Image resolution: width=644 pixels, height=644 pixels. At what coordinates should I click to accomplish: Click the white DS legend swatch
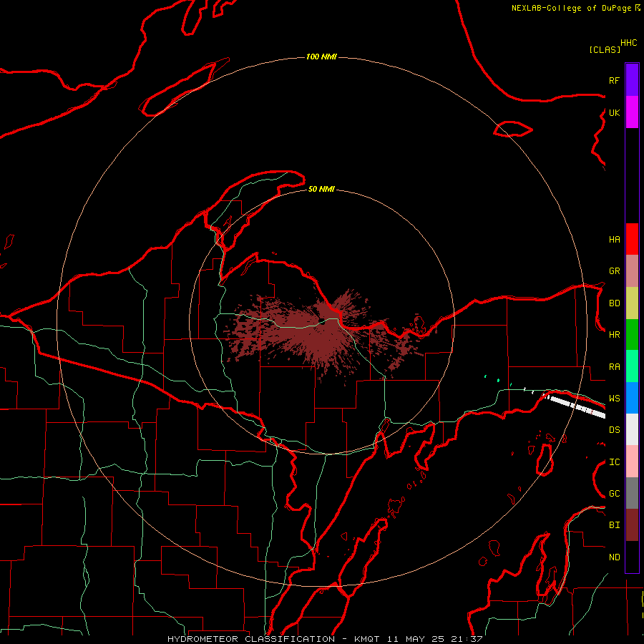click(632, 429)
